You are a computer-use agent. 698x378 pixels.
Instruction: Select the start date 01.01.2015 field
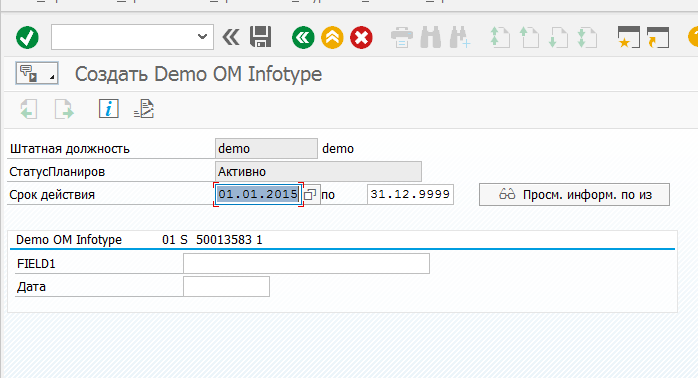point(258,195)
